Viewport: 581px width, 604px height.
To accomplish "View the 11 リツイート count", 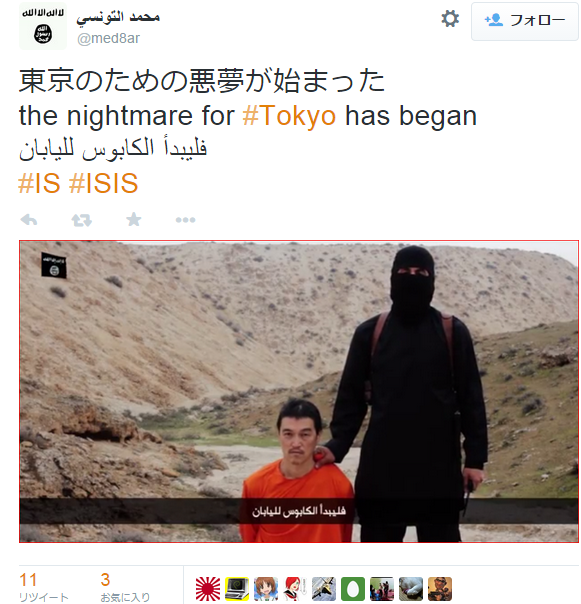I will (x=44, y=587).
